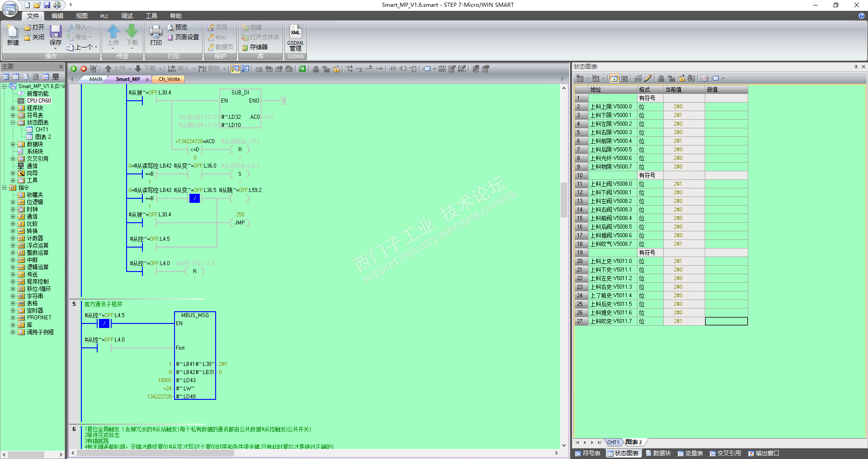Viewport: 868px width, 459px height.
Task: Click the add row icon in status chart toolbar
Action: tap(580, 79)
